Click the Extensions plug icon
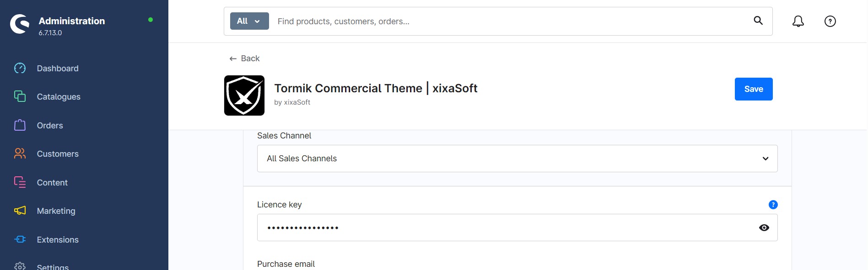Image resolution: width=868 pixels, height=270 pixels. [20, 239]
